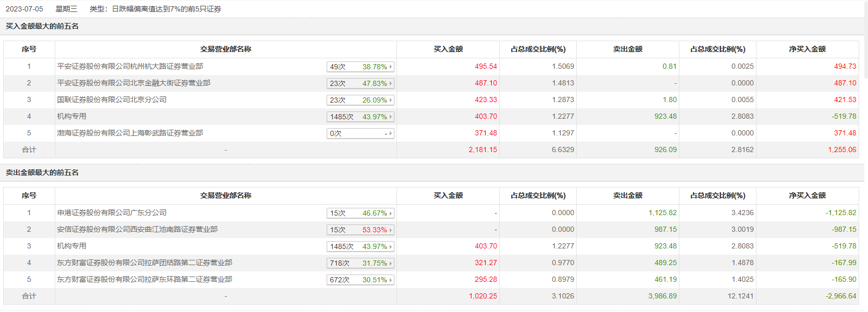Expand 申港证券 15次 46.67% dropdown
The image size is (868, 312).
360,213
